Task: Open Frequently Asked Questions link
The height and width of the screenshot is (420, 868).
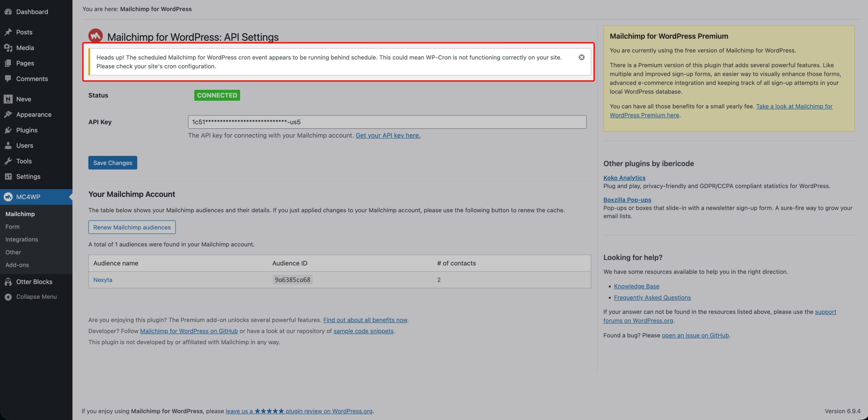Action: 652,297
